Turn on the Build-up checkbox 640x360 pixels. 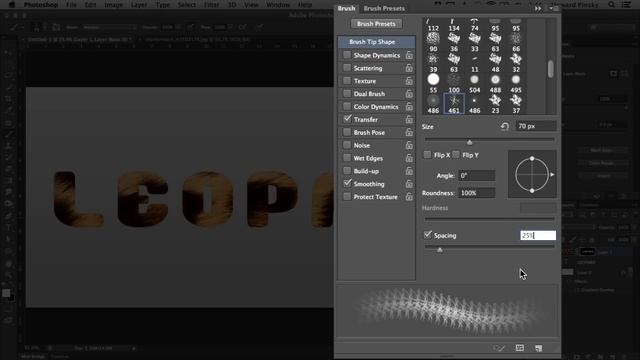(x=347, y=171)
